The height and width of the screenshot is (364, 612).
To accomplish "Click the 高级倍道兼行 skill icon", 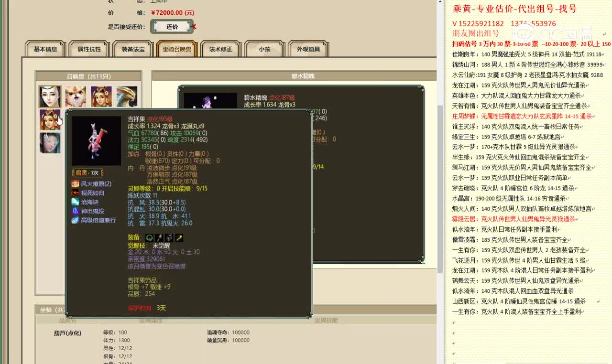I will [x=75, y=220].
